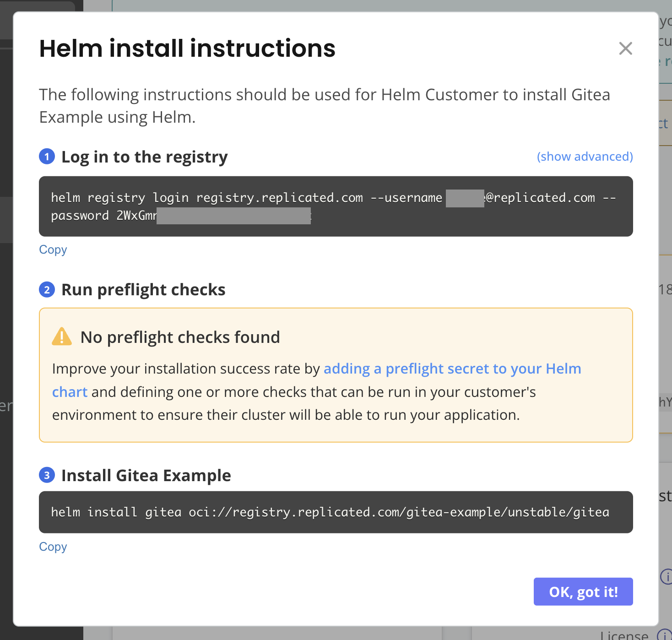
Task: Copy the registry login command
Action: coord(53,249)
